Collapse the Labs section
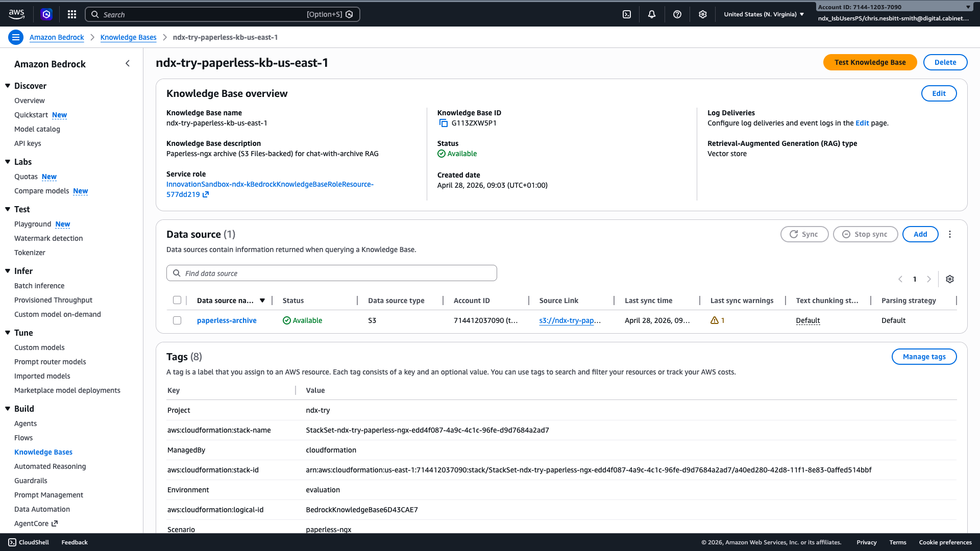The height and width of the screenshot is (551, 980). click(x=8, y=162)
